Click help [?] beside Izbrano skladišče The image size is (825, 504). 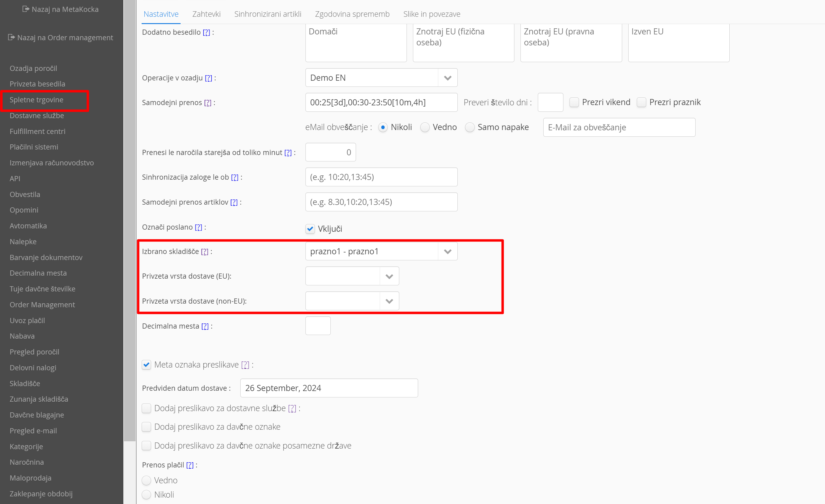click(205, 252)
